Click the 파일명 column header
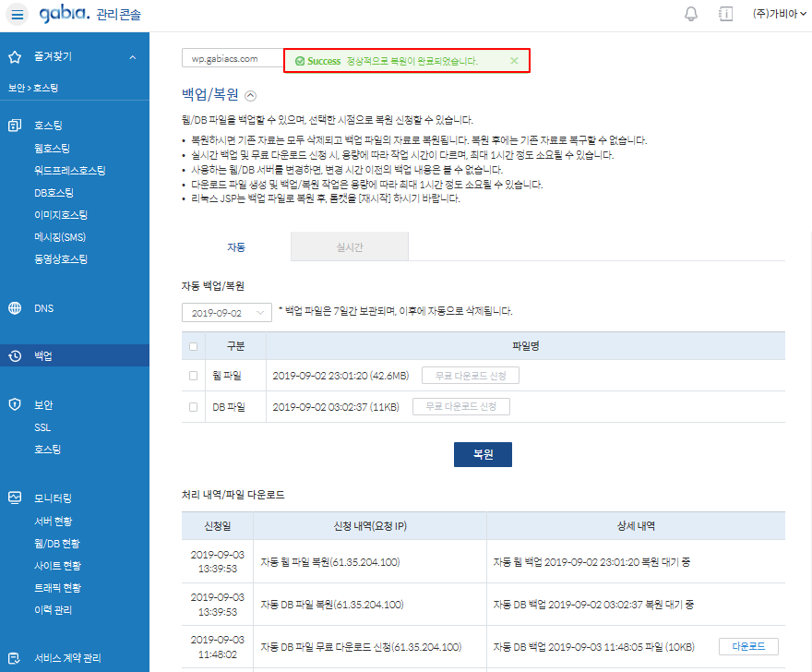812x672 pixels. click(x=526, y=346)
